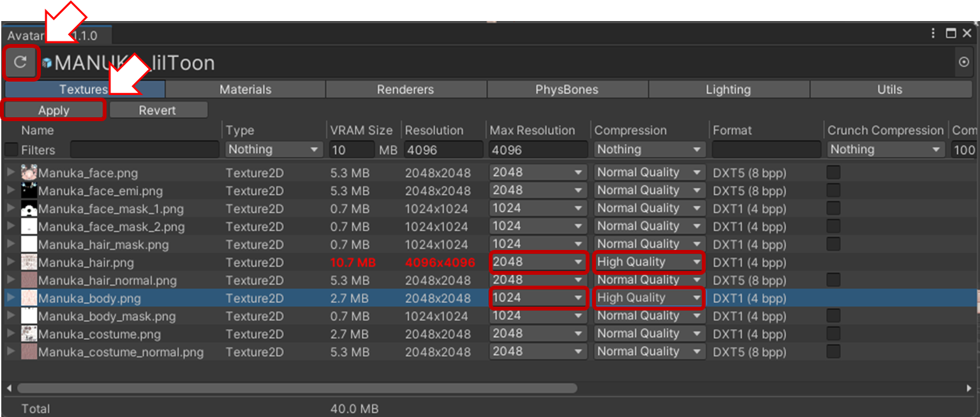This screenshot has width=980, height=417.
Task: Enable the Filters checkbox
Action: pyautogui.click(x=11, y=150)
